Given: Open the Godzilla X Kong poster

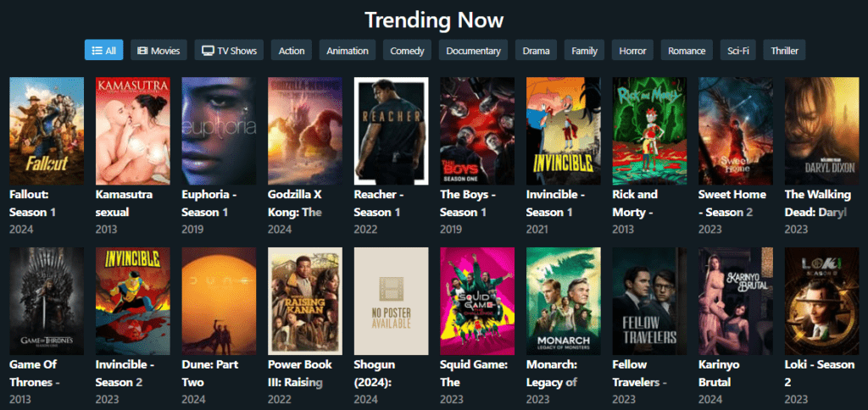Looking at the screenshot, I should [305, 131].
